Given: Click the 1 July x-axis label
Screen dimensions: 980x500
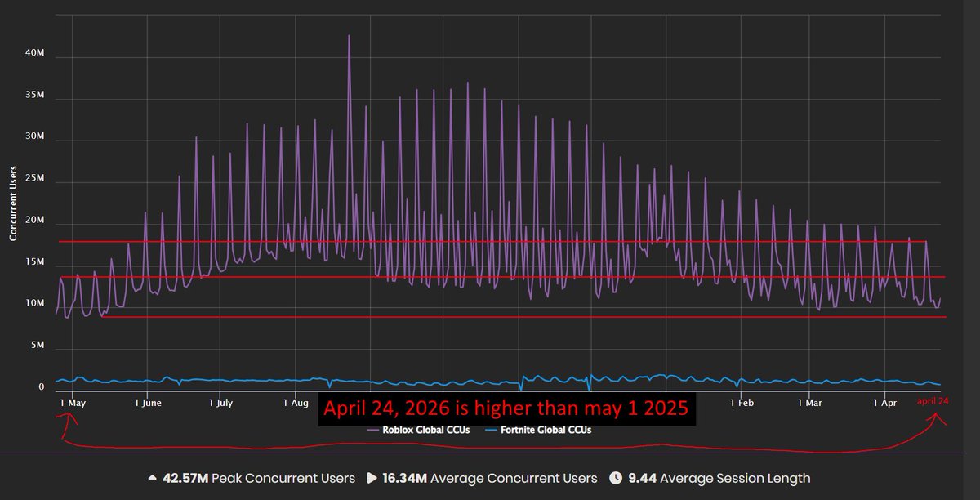Looking at the screenshot, I should click(x=221, y=403).
